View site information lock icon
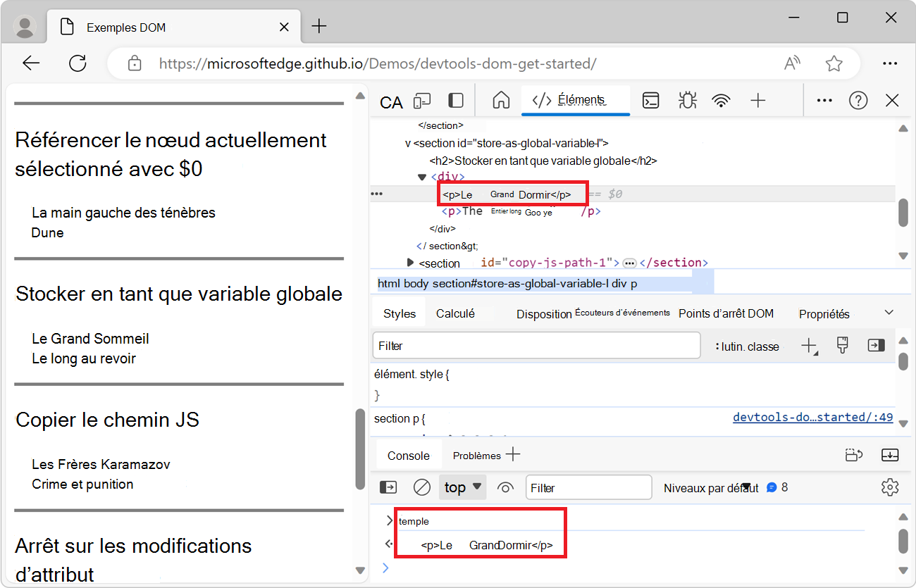Image resolution: width=916 pixels, height=588 pixels. (135, 63)
